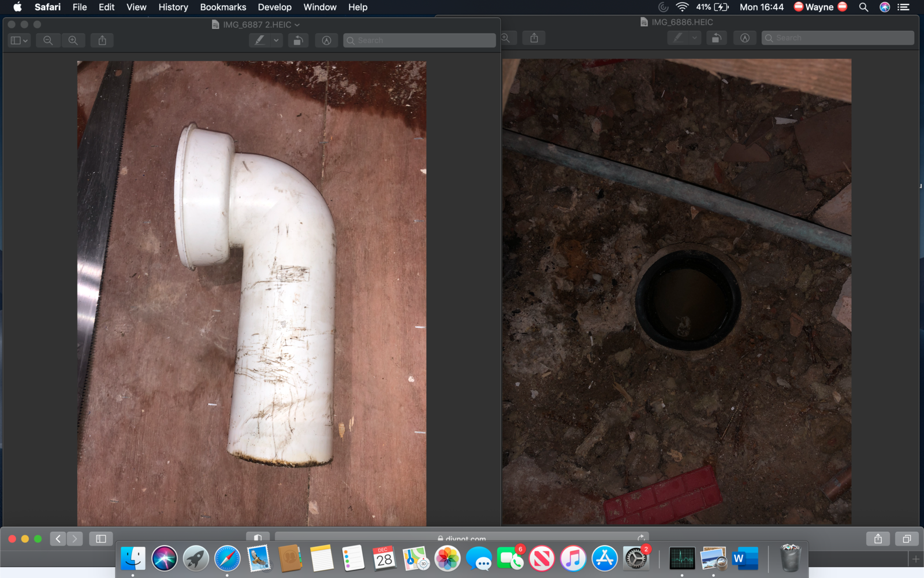Image resolution: width=924 pixels, height=578 pixels.
Task: Zoom in on the IMG_6887 2.HEIC image
Action: (73, 40)
